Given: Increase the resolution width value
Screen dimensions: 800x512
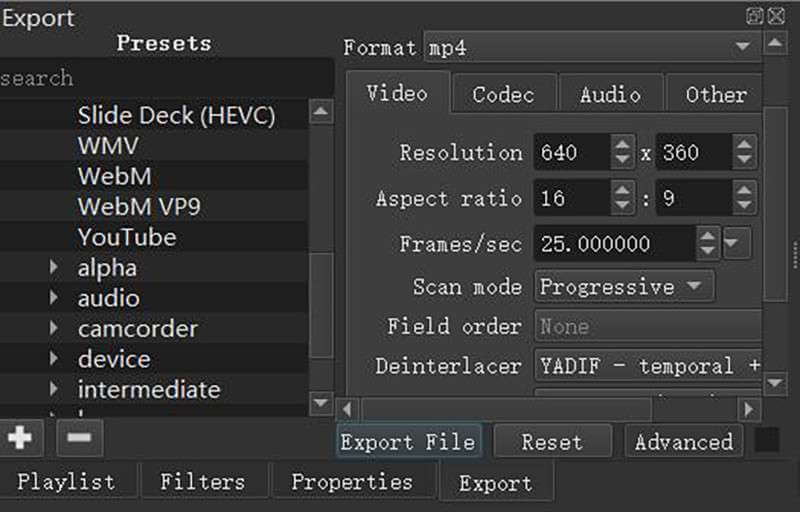Looking at the screenshot, I should [x=623, y=146].
